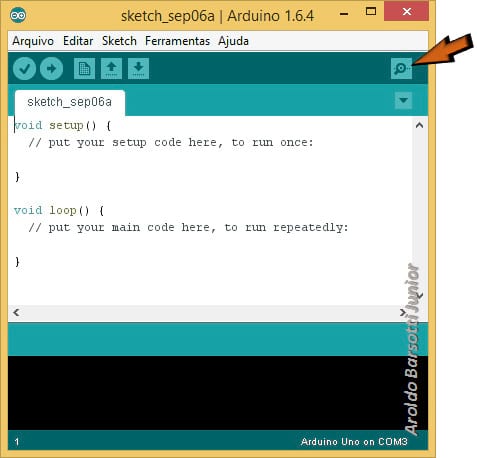Open the Ajuda menu
Screen dimensions: 477x458
click(x=233, y=41)
